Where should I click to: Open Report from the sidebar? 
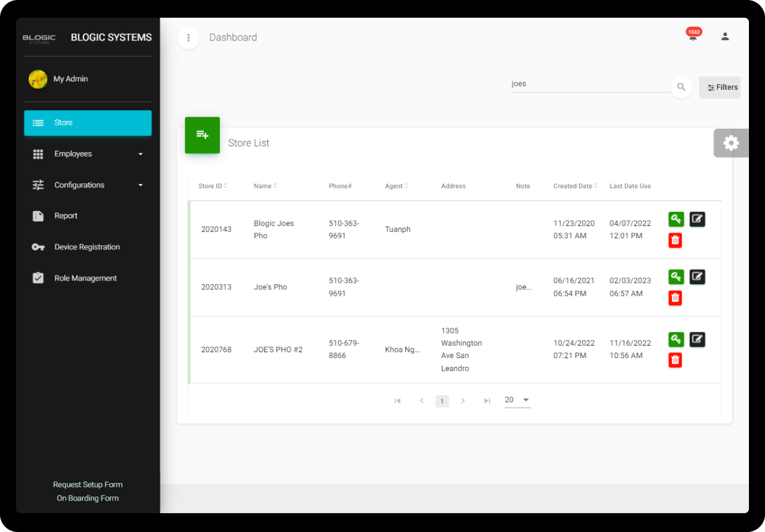(x=66, y=216)
